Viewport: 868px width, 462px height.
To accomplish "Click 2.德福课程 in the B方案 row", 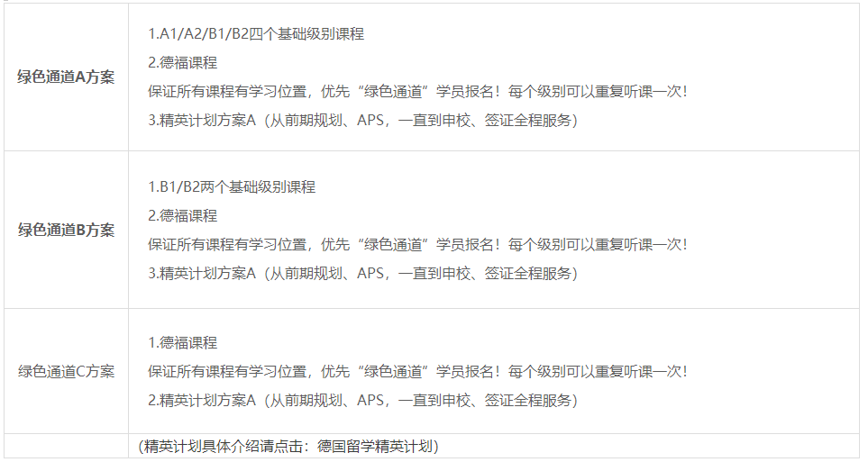I will [x=183, y=216].
